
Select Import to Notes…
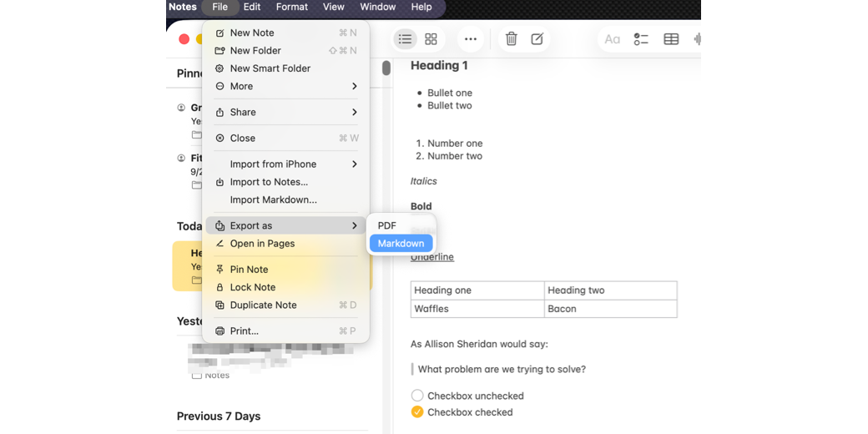pyautogui.click(x=285, y=182)
